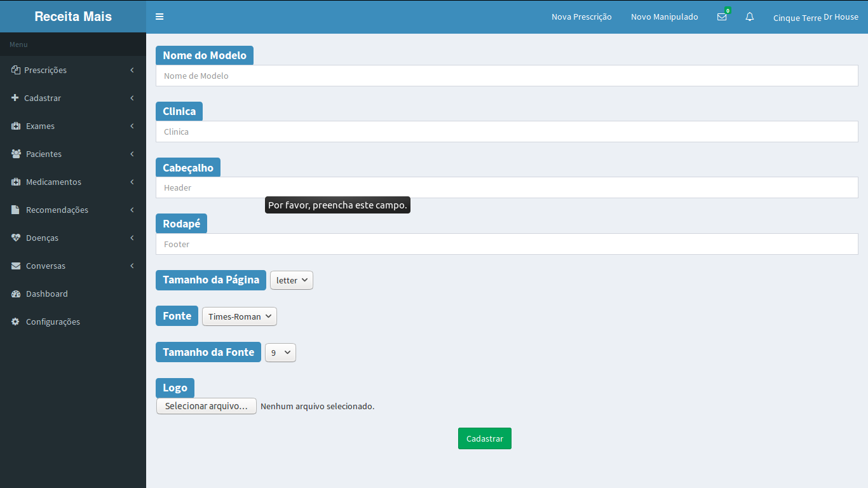This screenshot has width=868, height=488.
Task: Click the Logo label
Action: [x=175, y=388]
